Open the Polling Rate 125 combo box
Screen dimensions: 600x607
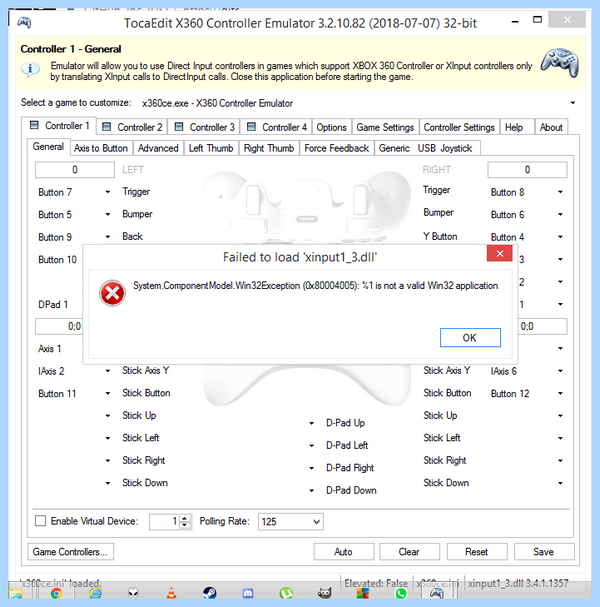(x=291, y=521)
